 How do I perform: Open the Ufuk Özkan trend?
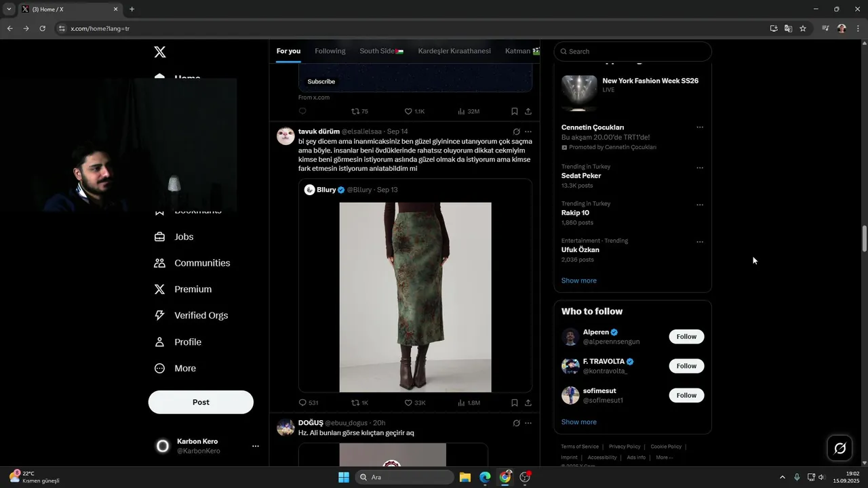580,250
